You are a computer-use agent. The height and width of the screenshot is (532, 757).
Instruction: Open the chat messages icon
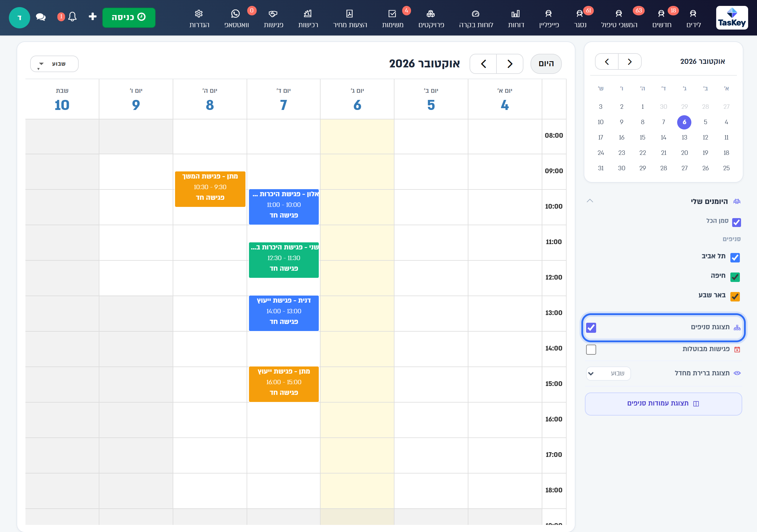41,17
